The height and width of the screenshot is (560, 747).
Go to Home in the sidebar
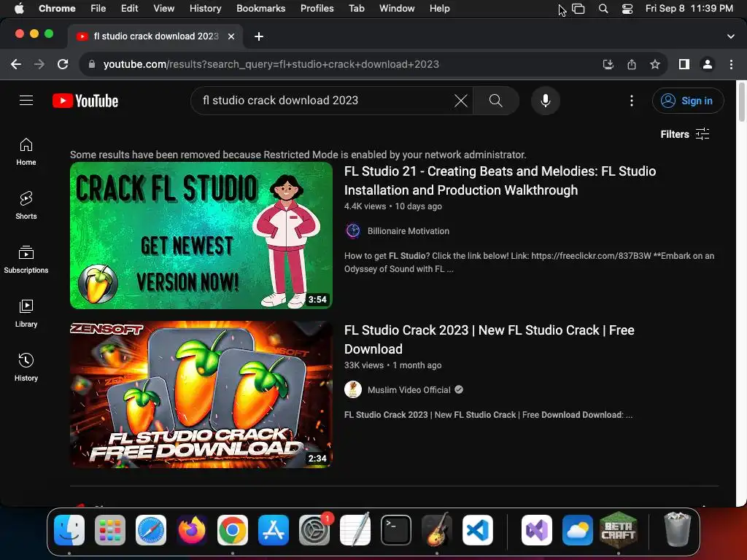(x=26, y=152)
